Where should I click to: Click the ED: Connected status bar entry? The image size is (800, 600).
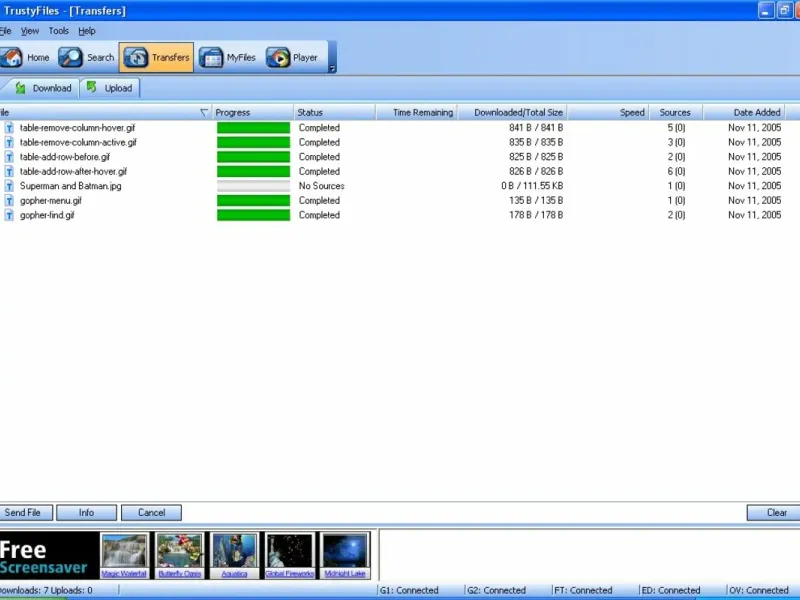tap(671, 590)
